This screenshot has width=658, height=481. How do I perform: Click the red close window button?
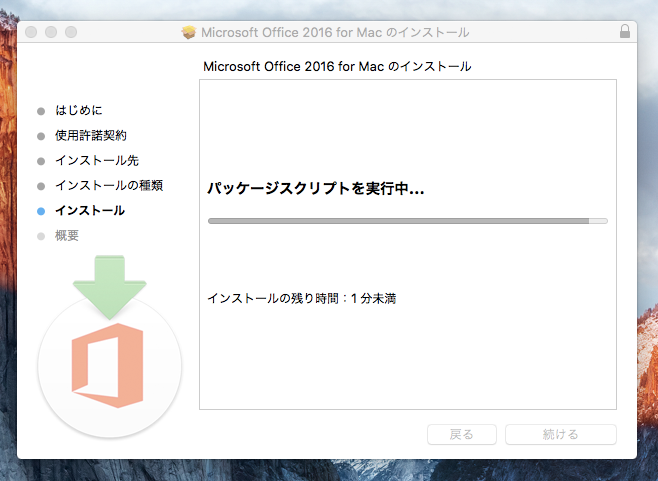click(31, 32)
